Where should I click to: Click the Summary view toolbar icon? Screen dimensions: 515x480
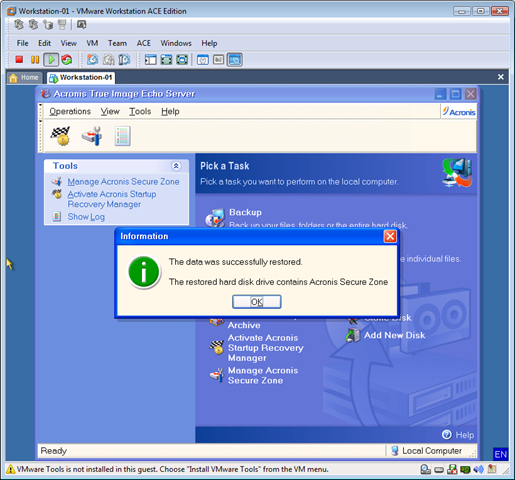click(x=203, y=60)
